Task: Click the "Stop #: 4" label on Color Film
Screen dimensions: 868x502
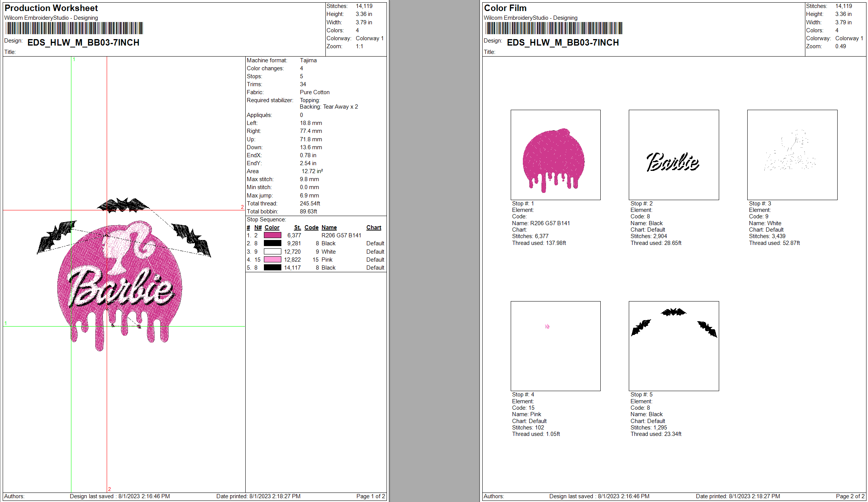Action: coord(523,395)
